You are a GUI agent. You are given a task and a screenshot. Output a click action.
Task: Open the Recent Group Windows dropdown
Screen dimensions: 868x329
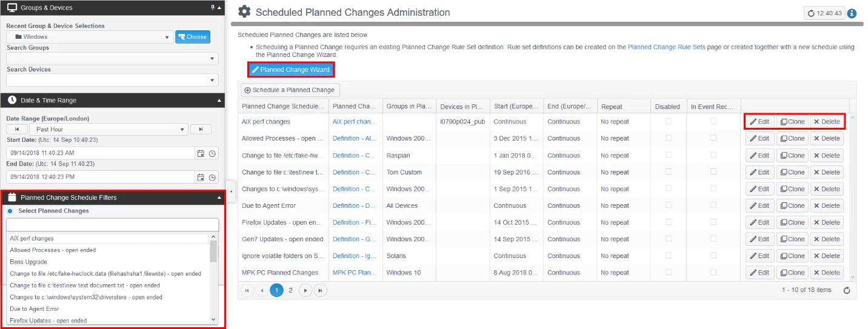tap(168, 37)
